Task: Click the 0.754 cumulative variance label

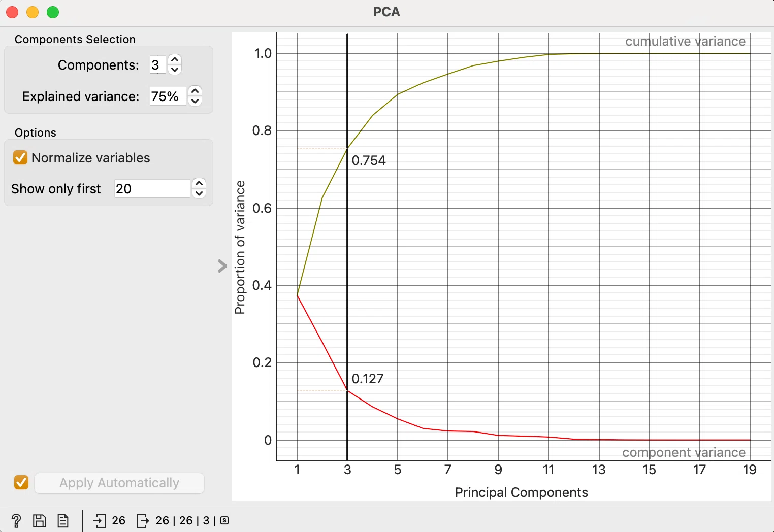Action: (x=369, y=160)
